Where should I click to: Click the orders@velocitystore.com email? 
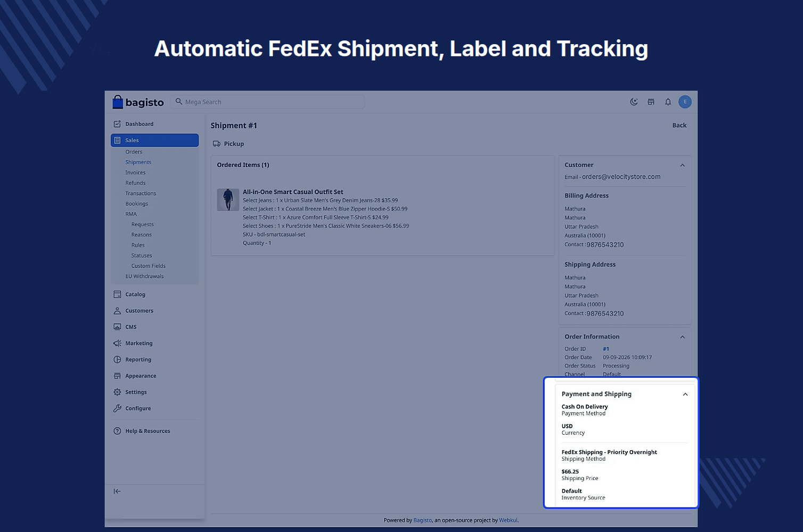pyautogui.click(x=621, y=177)
